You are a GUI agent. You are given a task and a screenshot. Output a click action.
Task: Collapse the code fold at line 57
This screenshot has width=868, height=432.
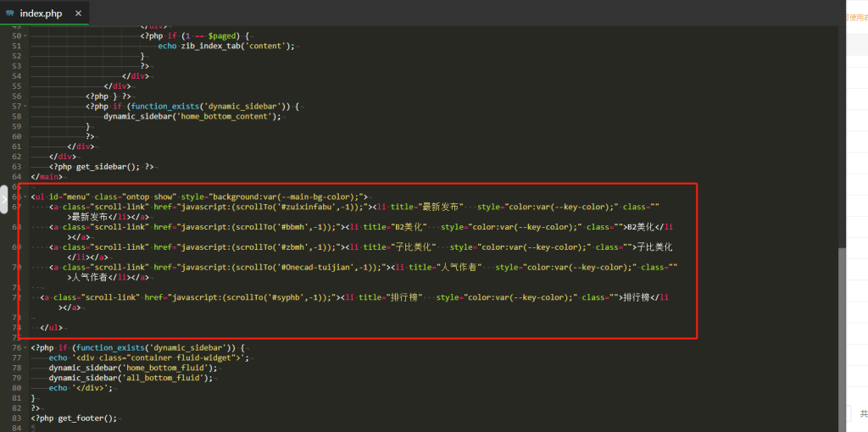pyautogui.click(x=25, y=106)
